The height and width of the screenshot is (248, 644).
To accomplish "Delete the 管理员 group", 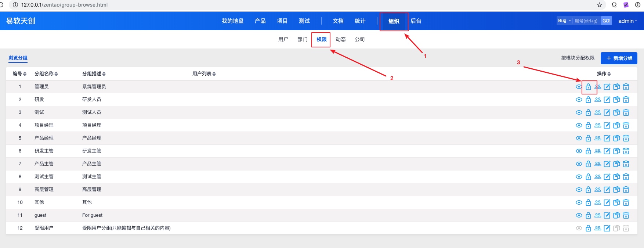I will tap(626, 87).
